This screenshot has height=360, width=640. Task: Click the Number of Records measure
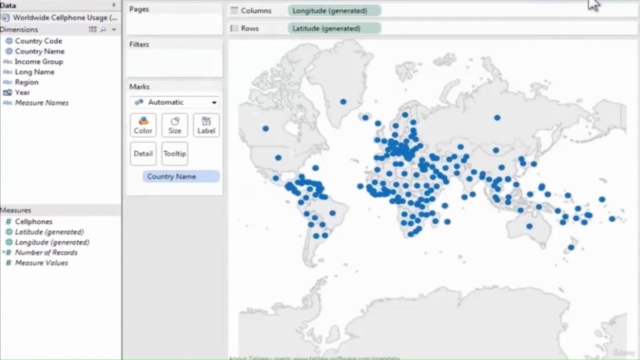coord(46,253)
